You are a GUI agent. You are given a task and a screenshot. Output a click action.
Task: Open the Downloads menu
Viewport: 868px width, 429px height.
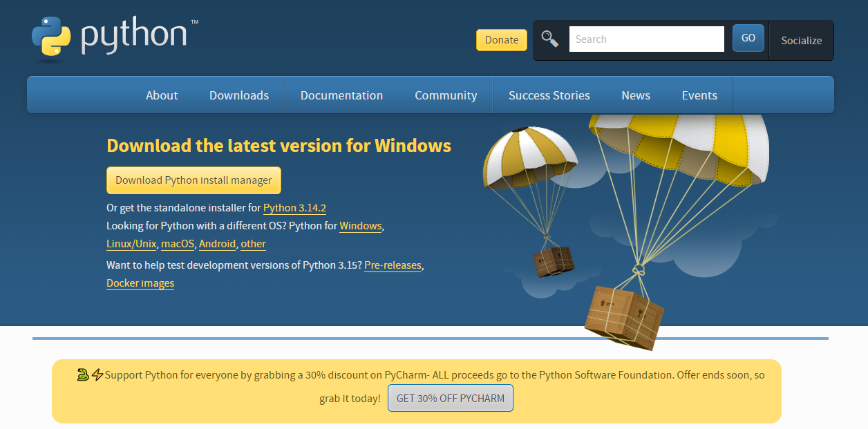coord(239,95)
